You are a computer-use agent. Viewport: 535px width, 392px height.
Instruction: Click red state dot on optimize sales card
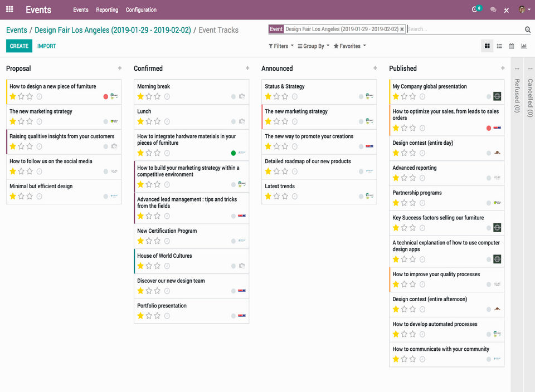489,128
